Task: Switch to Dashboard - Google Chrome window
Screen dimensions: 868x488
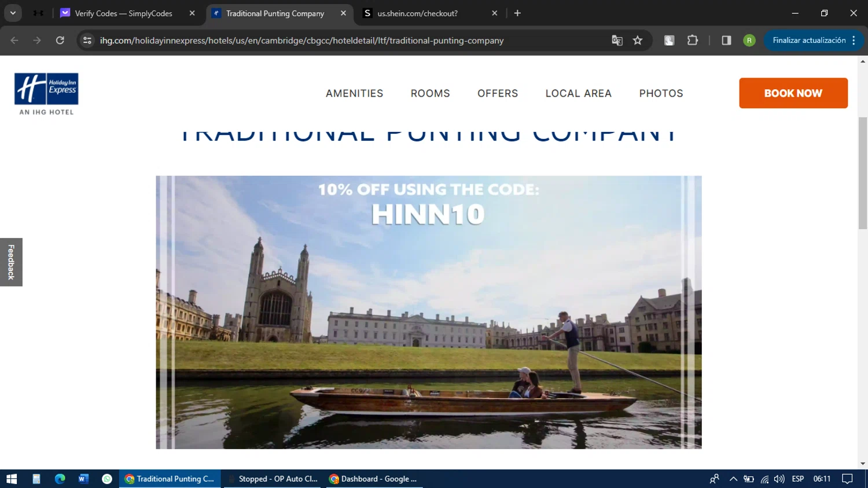Action: 373,479
